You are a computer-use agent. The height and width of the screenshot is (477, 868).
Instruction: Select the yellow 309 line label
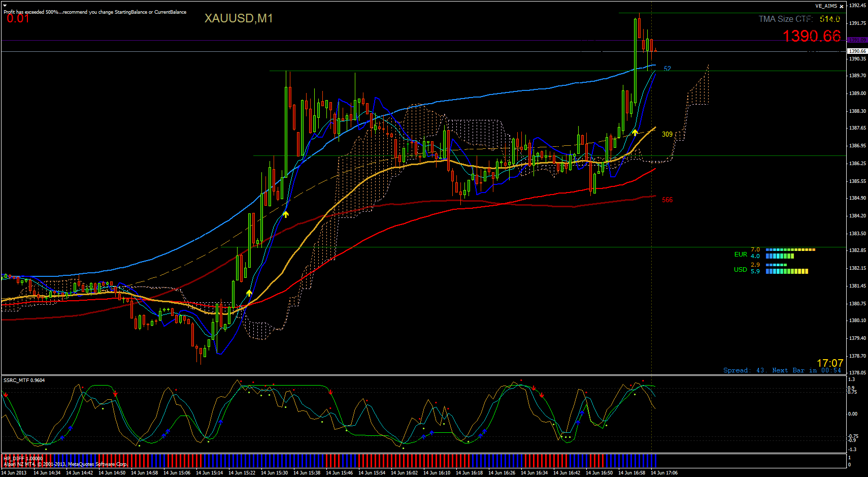[x=667, y=134]
